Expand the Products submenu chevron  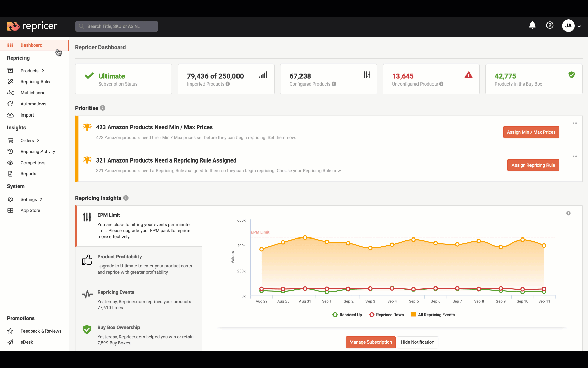(43, 71)
